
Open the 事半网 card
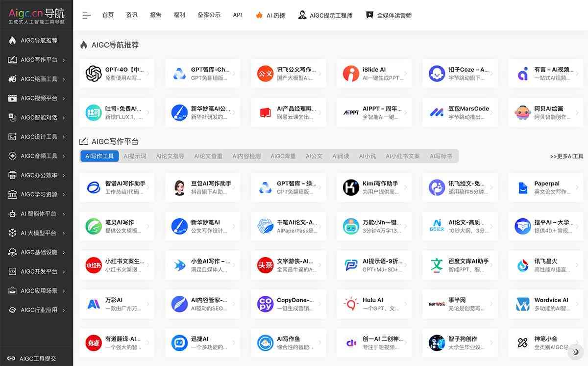pos(460,304)
